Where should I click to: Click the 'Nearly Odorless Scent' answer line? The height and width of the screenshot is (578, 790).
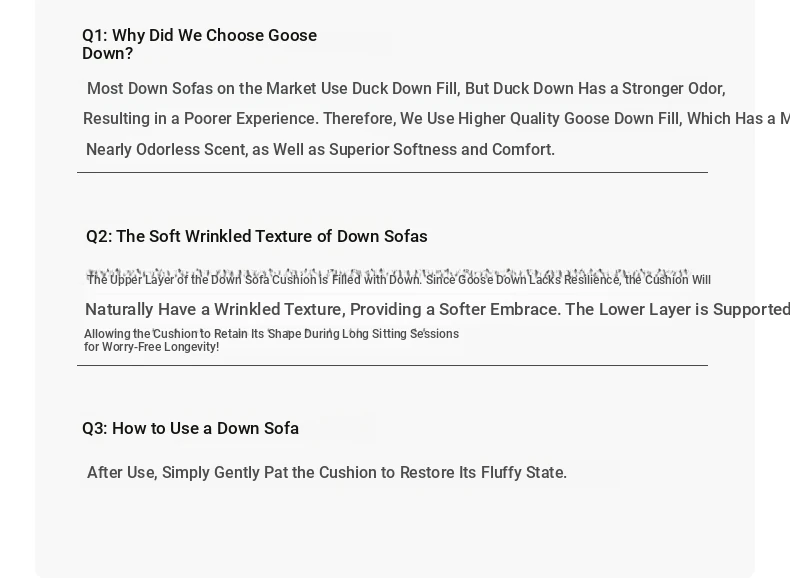320,150
